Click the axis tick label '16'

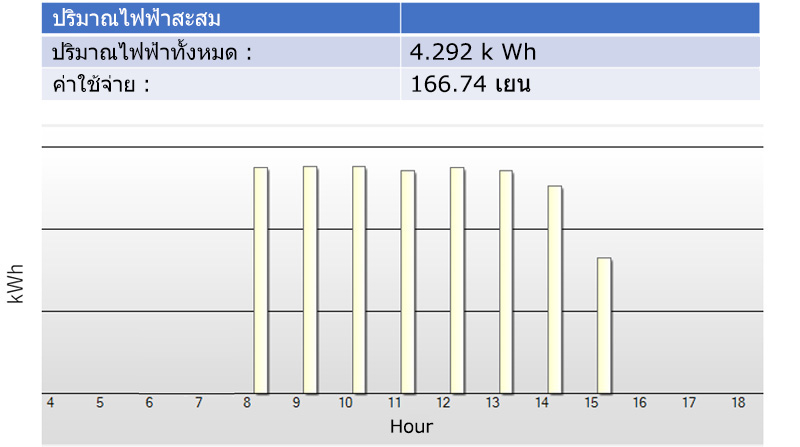coord(640,403)
